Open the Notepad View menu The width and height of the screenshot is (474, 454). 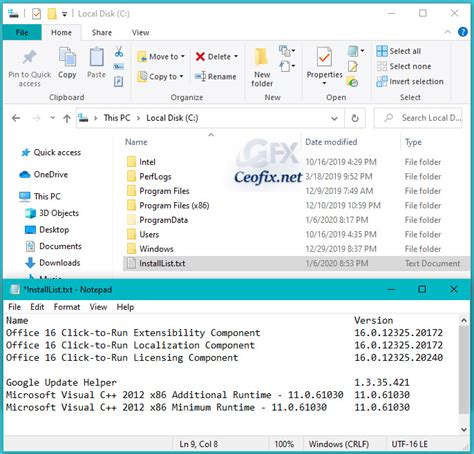tap(98, 307)
